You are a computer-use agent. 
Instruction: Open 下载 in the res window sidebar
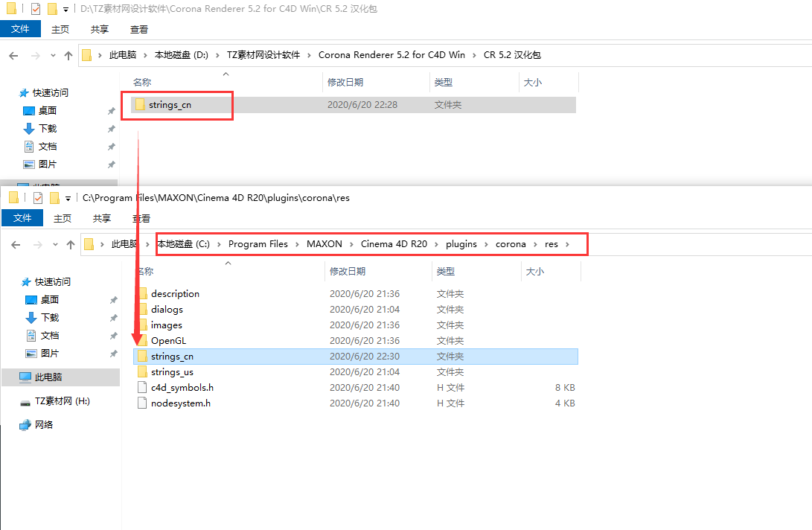point(50,318)
